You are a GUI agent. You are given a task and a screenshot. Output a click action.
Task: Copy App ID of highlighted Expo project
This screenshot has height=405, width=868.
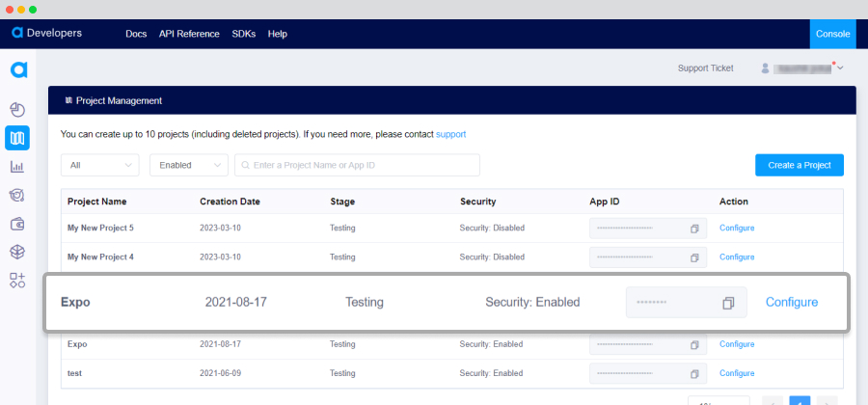tap(728, 303)
